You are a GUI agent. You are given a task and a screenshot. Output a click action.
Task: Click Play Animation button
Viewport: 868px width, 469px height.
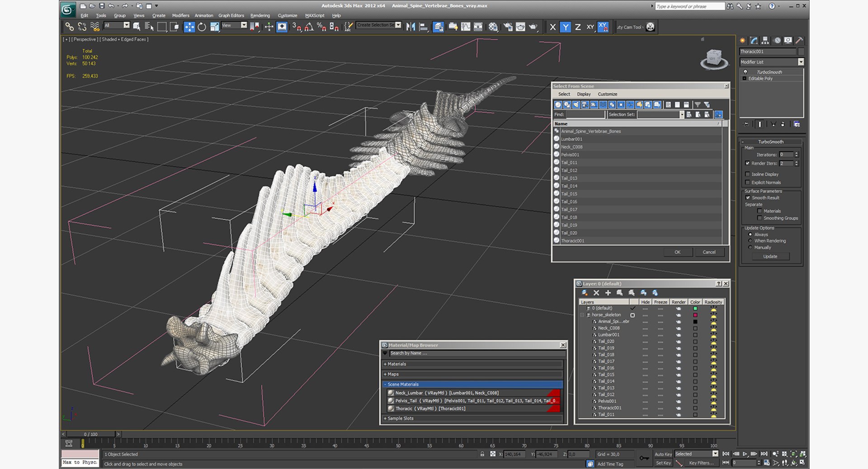(745, 454)
